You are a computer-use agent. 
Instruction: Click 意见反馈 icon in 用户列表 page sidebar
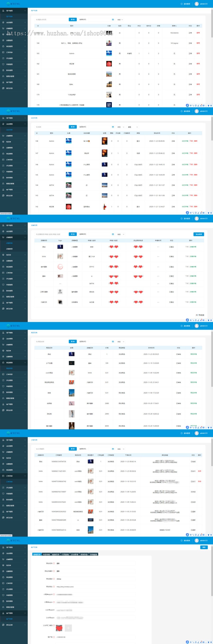pyautogui.click(x=3, y=88)
